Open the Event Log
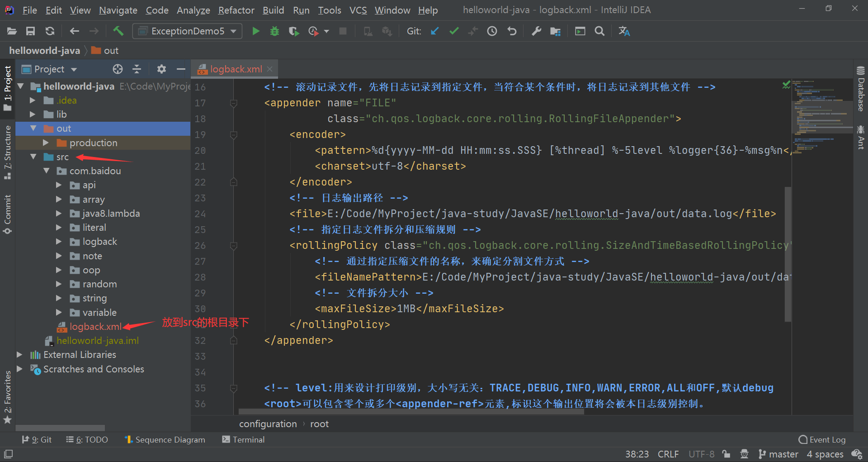 [822, 439]
